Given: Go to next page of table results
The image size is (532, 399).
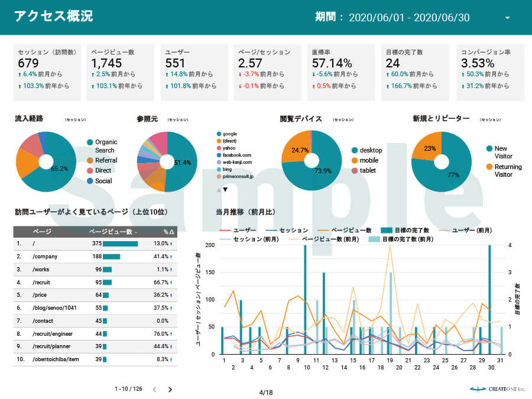Looking at the screenshot, I should click(170, 390).
